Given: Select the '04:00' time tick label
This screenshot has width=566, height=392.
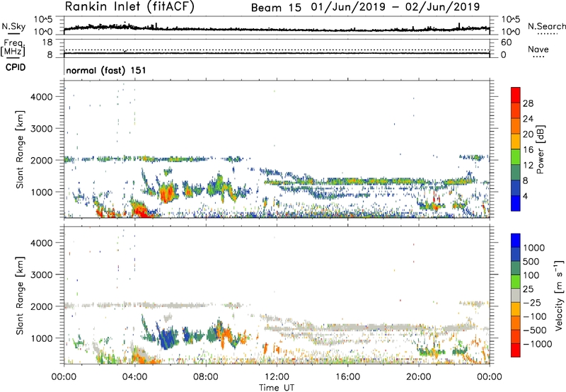Looking at the screenshot, I should pos(134,377).
